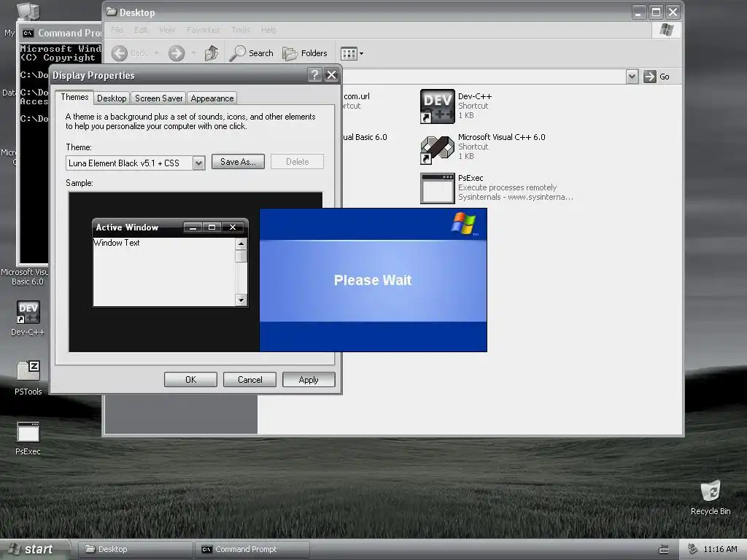Expand the address bar dropdown
This screenshot has width=747, height=560.
tap(632, 77)
